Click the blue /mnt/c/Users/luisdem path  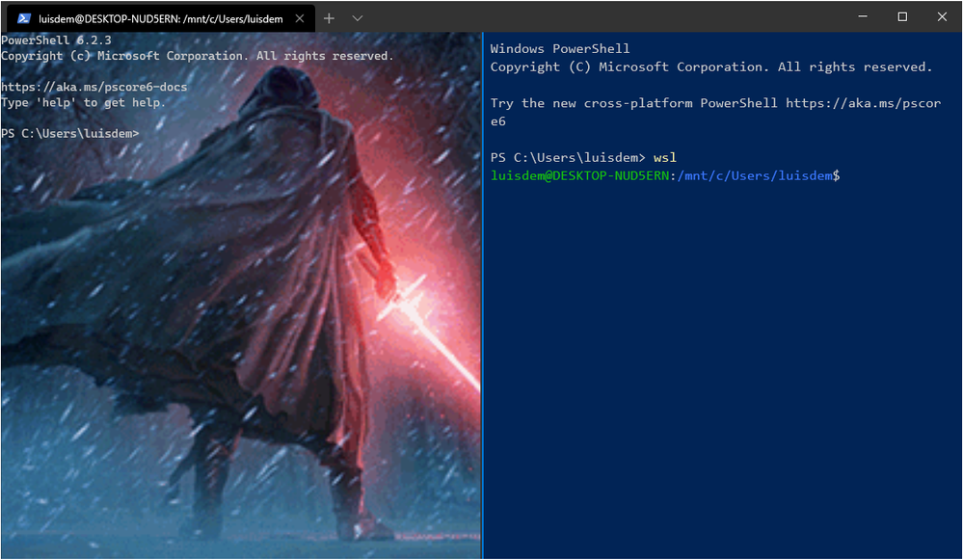755,175
